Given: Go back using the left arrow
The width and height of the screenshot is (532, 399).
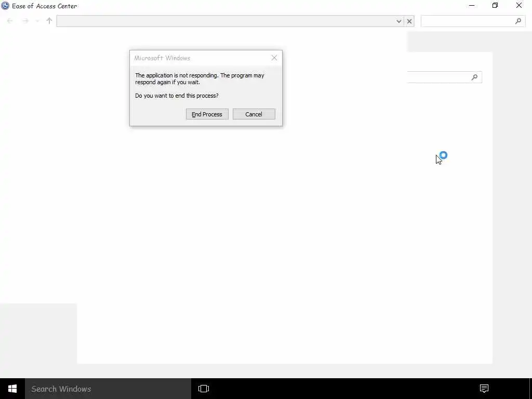Looking at the screenshot, I should click(x=10, y=21).
